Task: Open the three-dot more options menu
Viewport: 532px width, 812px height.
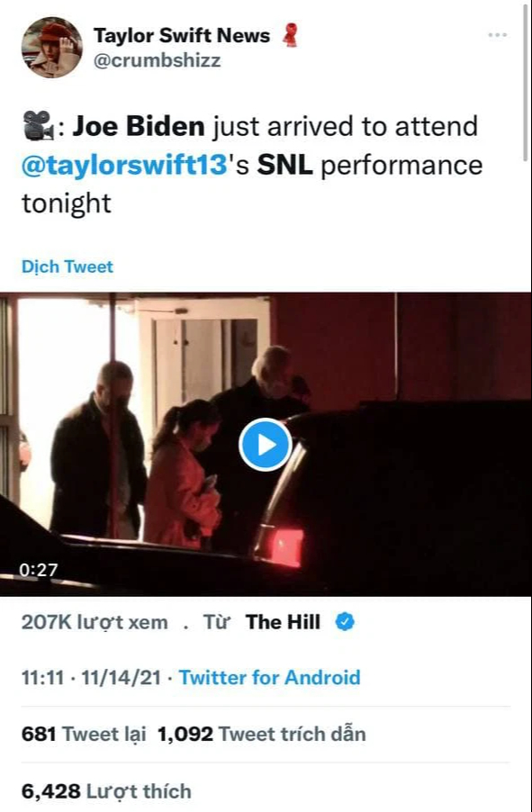Action: [x=497, y=35]
